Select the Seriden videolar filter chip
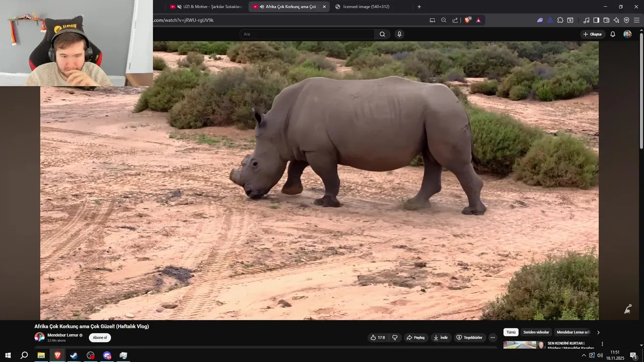644x362 pixels. pos(536,332)
